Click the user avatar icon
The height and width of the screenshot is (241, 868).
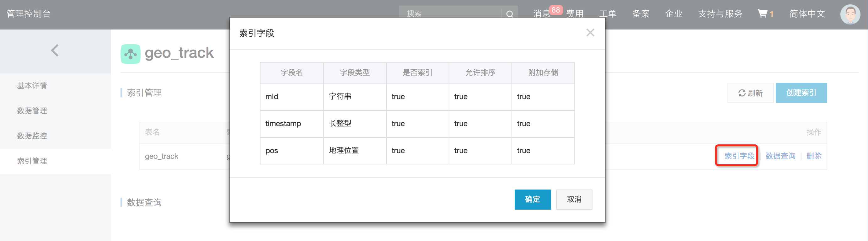[850, 14]
